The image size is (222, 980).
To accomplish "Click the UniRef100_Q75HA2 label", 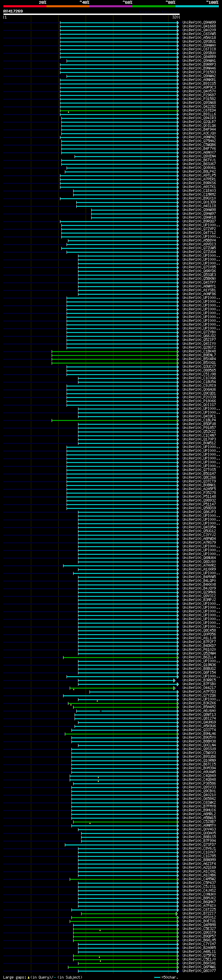I will point(199,141).
